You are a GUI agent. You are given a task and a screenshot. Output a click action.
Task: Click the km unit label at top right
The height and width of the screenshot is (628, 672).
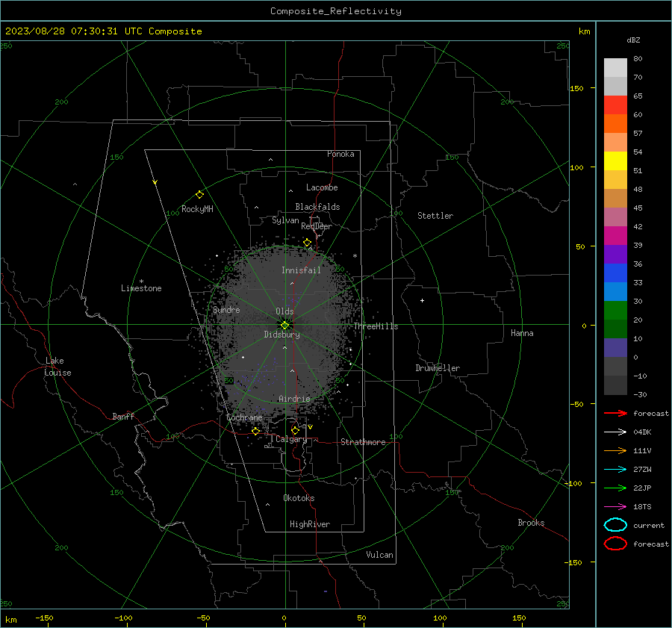click(584, 31)
